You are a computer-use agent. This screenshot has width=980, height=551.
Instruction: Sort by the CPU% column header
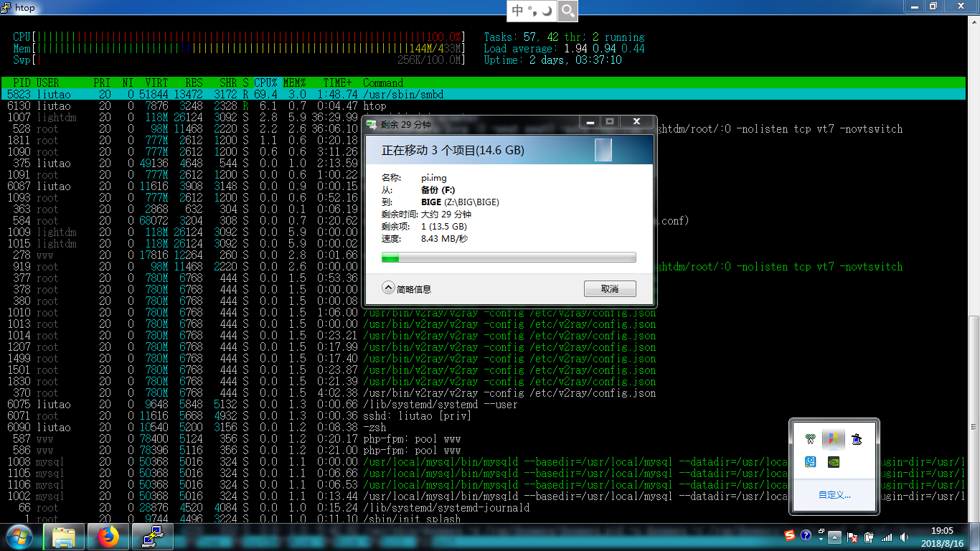pos(265,83)
